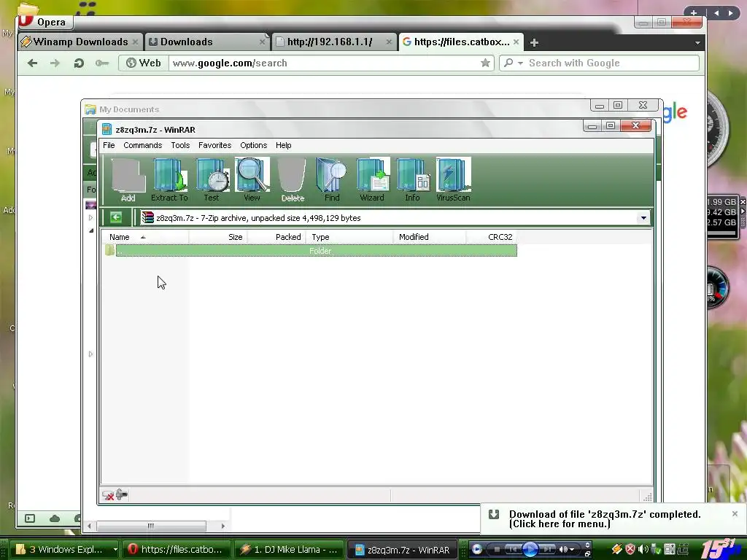Click the key password icon in WinRAR status bar
The width and height of the screenshot is (747, 560).
click(122, 495)
